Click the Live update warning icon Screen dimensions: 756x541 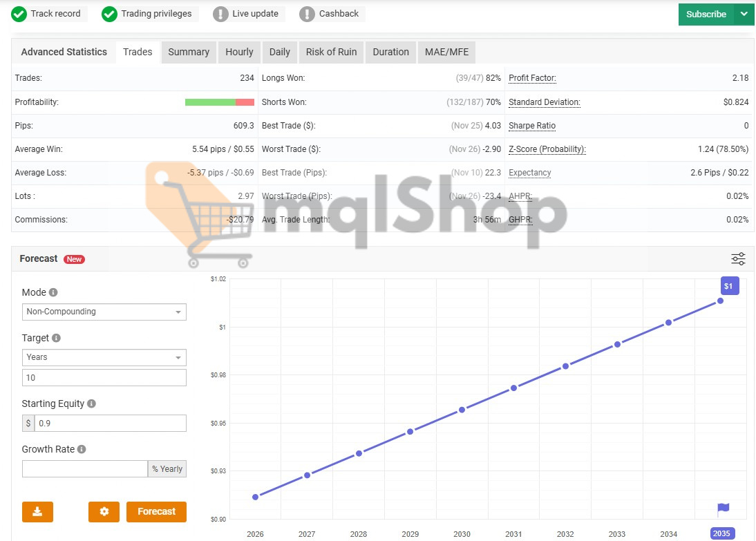click(220, 14)
